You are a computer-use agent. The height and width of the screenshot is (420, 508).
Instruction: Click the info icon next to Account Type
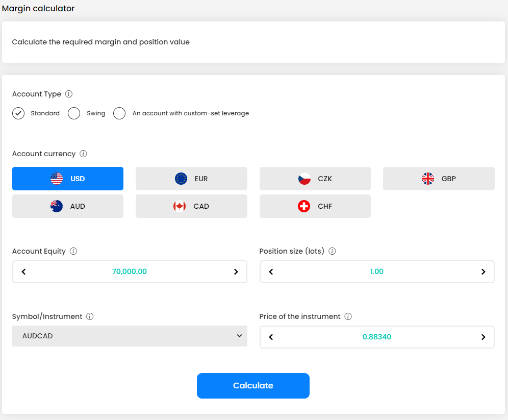[x=69, y=94]
